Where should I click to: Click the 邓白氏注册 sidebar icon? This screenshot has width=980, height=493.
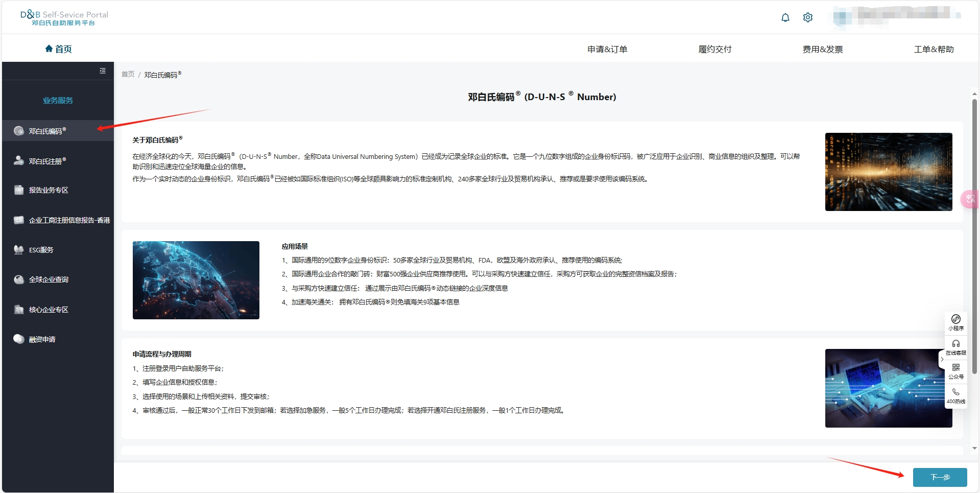[x=19, y=160]
